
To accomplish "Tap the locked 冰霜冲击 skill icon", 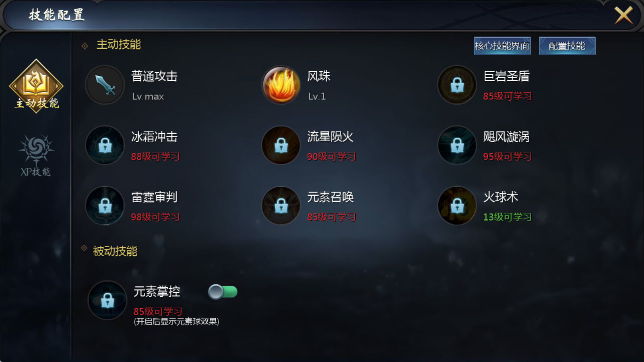I will tap(105, 145).
